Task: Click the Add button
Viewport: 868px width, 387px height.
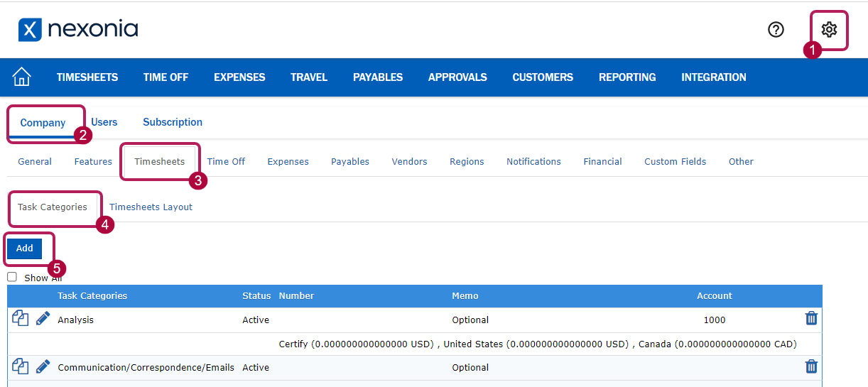Action: click(25, 249)
